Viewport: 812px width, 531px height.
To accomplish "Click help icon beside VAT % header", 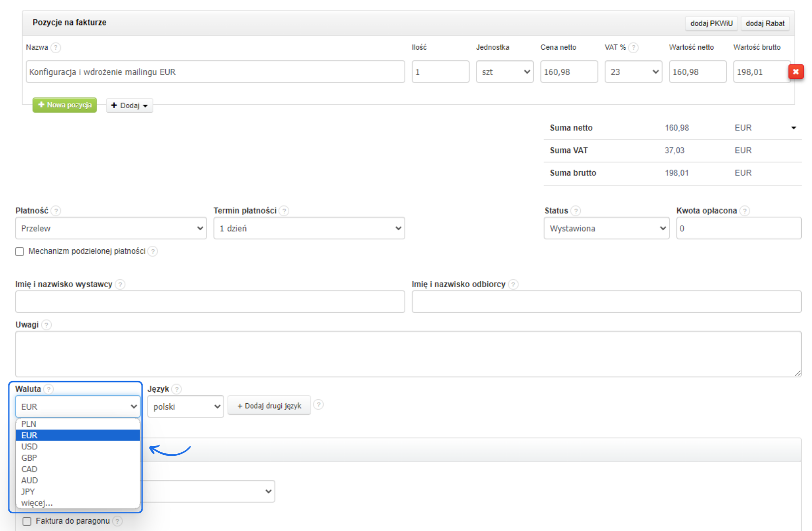I will coord(633,48).
